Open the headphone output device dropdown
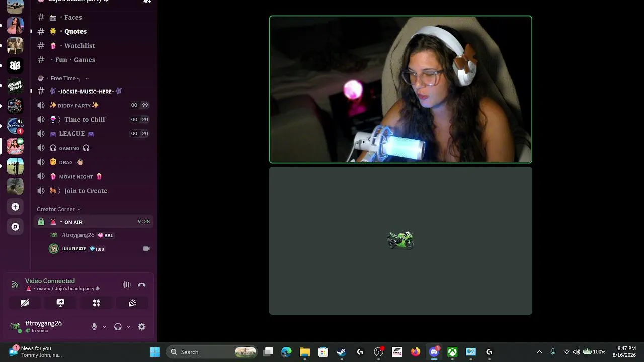The width and height of the screenshot is (644, 362). [x=128, y=327]
